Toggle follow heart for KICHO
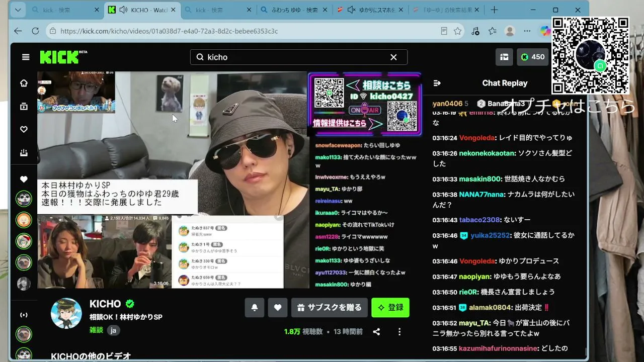The width and height of the screenshot is (644, 362). click(278, 308)
